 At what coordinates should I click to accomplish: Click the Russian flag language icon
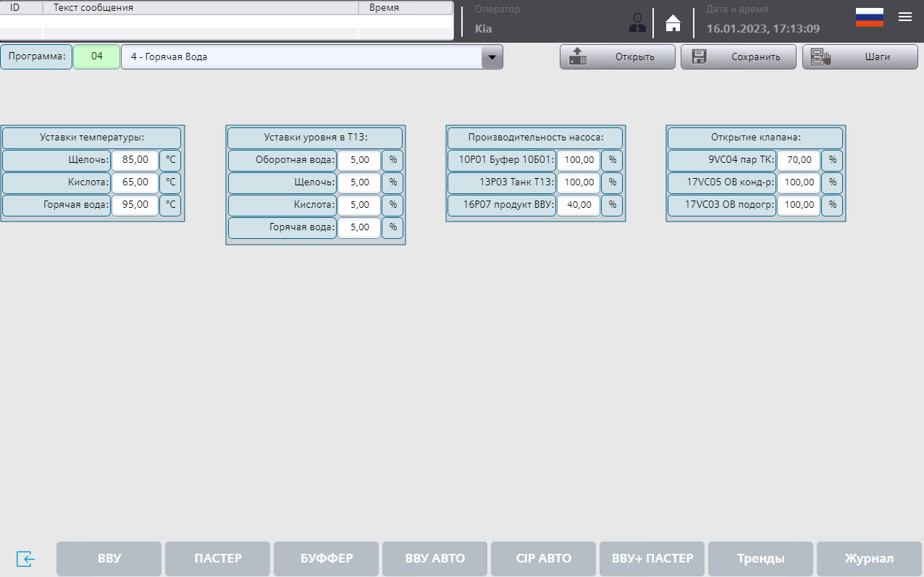pyautogui.click(x=869, y=17)
